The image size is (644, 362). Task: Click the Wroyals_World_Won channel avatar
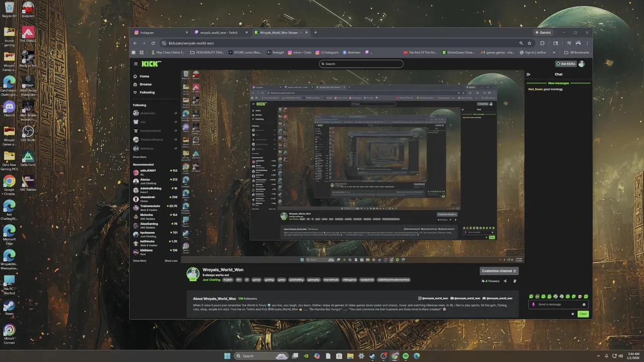193,274
